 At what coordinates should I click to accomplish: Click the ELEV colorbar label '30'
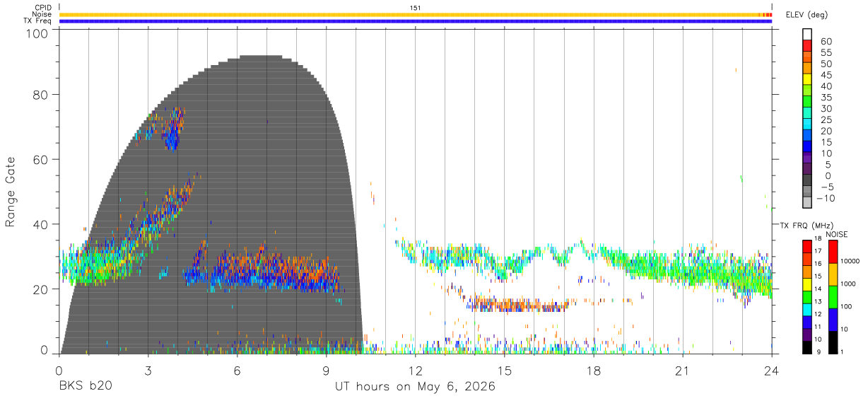[826, 108]
